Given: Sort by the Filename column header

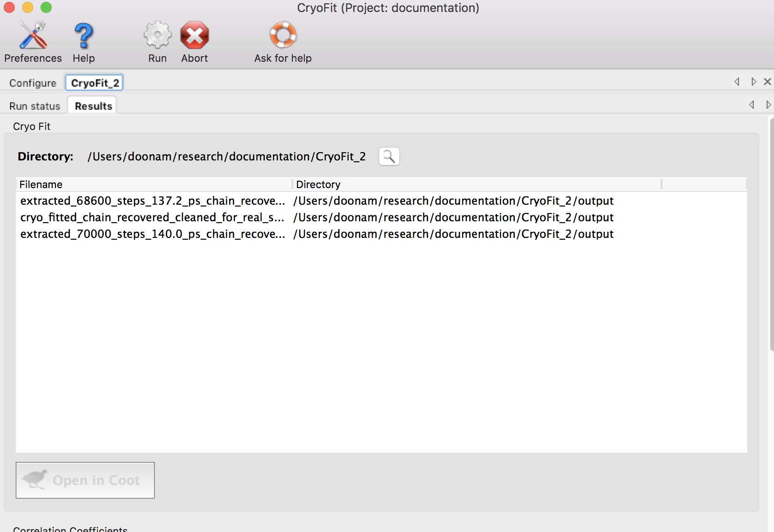Looking at the screenshot, I should coord(41,184).
